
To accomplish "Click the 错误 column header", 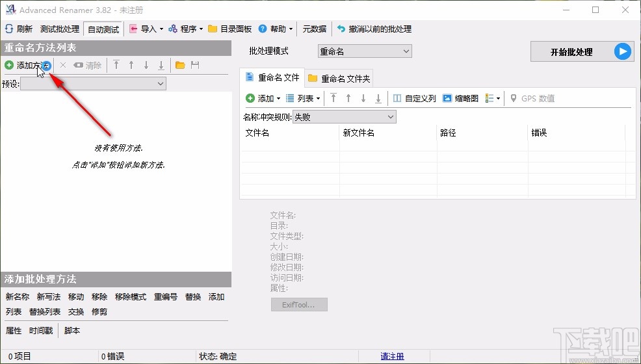I will [x=577, y=133].
